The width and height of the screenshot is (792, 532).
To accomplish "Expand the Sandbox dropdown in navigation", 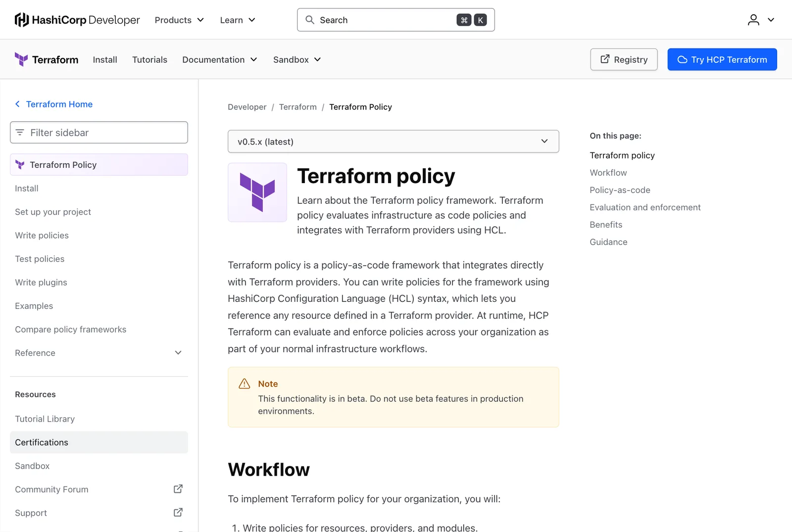I will [297, 59].
